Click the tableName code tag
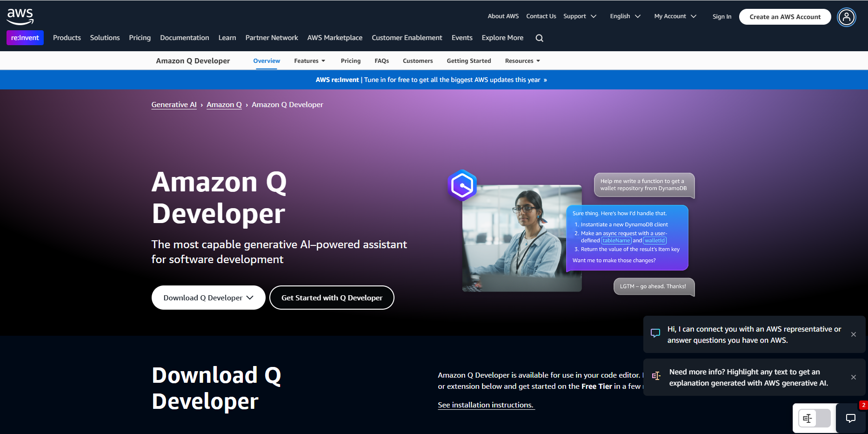 pos(616,241)
